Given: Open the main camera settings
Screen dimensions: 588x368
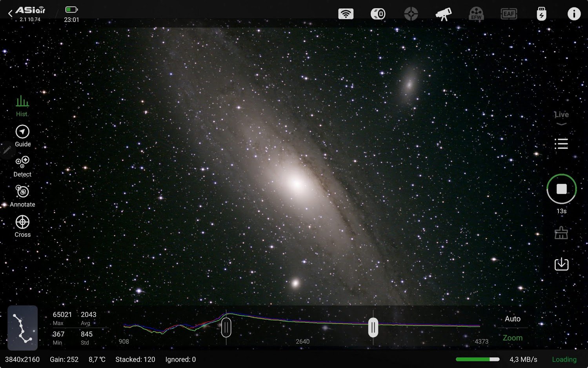Looking at the screenshot, I should [378, 13].
